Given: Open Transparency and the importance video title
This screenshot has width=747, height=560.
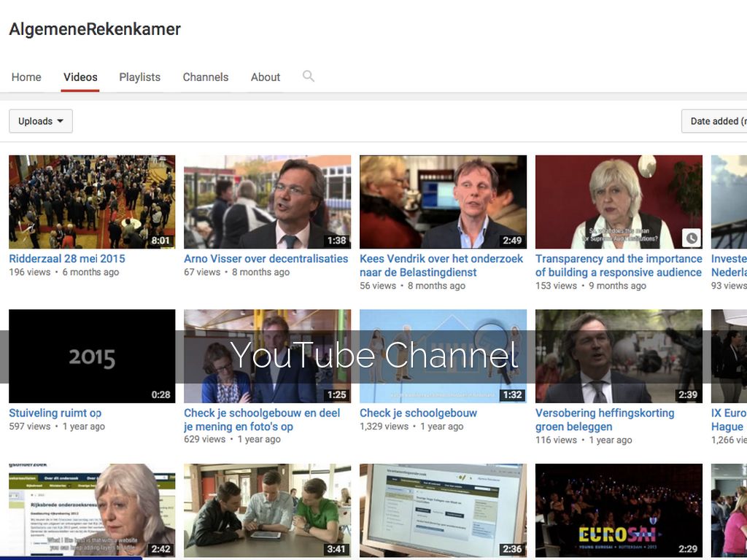Looking at the screenshot, I should pyautogui.click(x=619, y=265).
